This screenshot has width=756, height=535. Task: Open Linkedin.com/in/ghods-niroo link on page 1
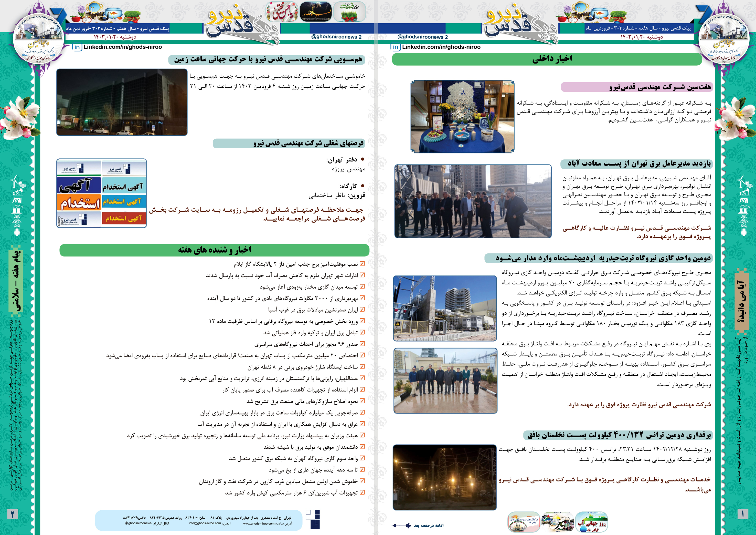tap(441, 47)
